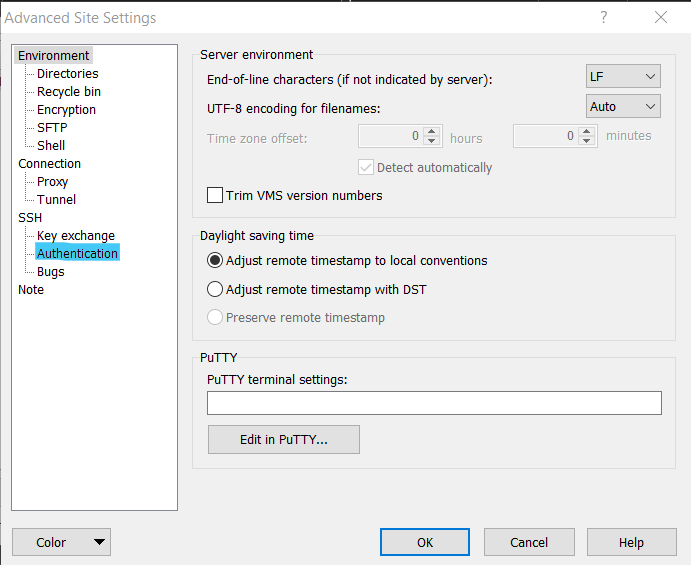
Task: Enable Trim VMS version numbers checkbox
Action: point(215,195)
